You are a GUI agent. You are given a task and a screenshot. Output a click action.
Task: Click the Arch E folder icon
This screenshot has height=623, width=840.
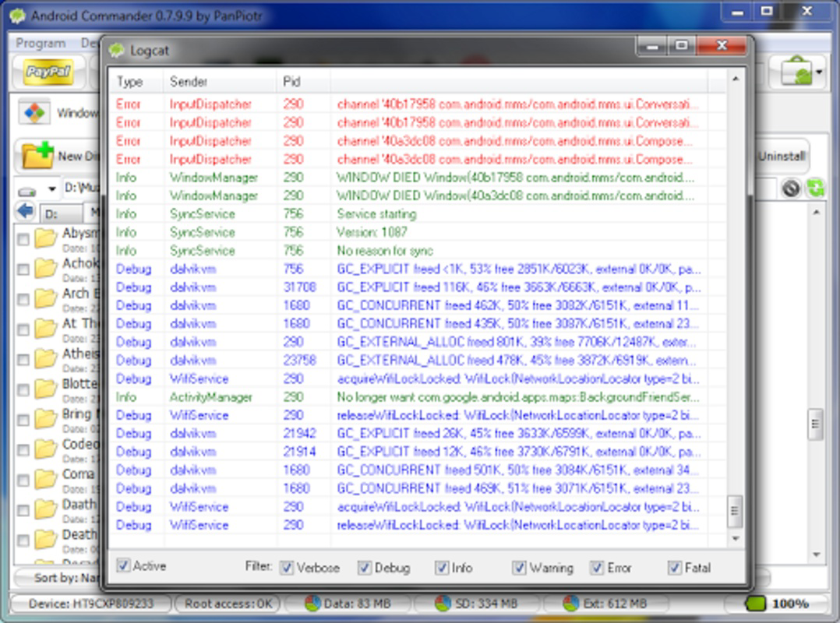[45, 297]
